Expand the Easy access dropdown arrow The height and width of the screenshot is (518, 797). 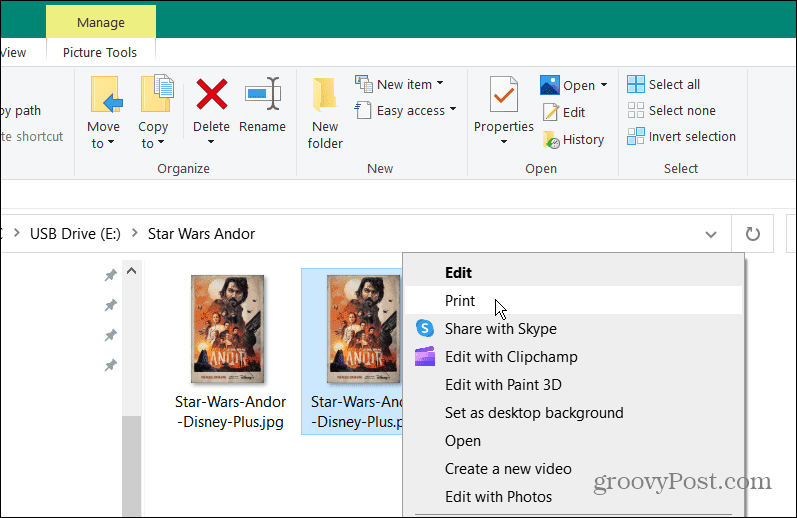[452, 109]
